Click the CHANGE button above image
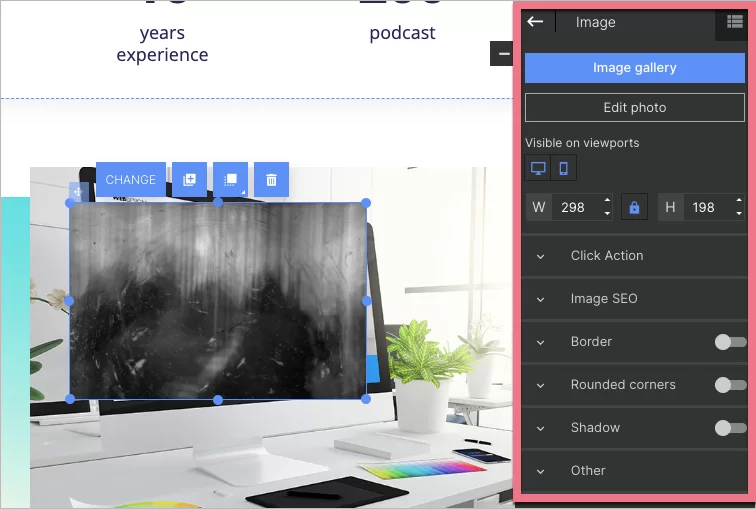This screenshot has height=509, width=756. point(131,180)
